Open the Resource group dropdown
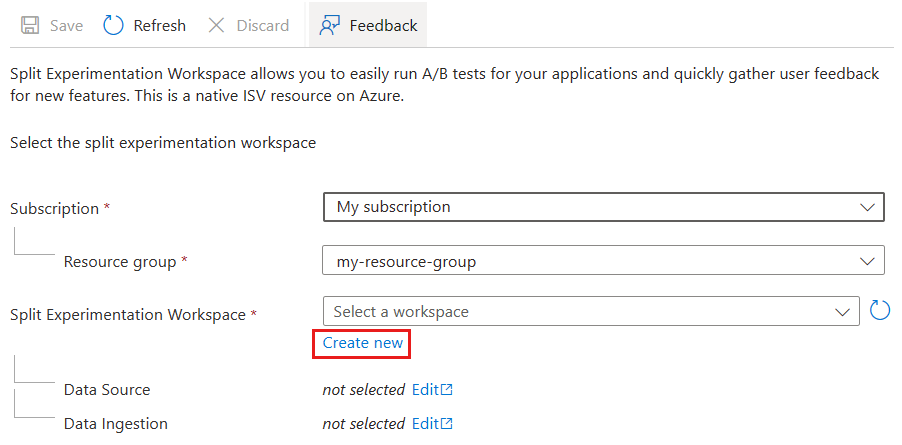The width and height of the screenshot is (902, 445). coord(603,260)
